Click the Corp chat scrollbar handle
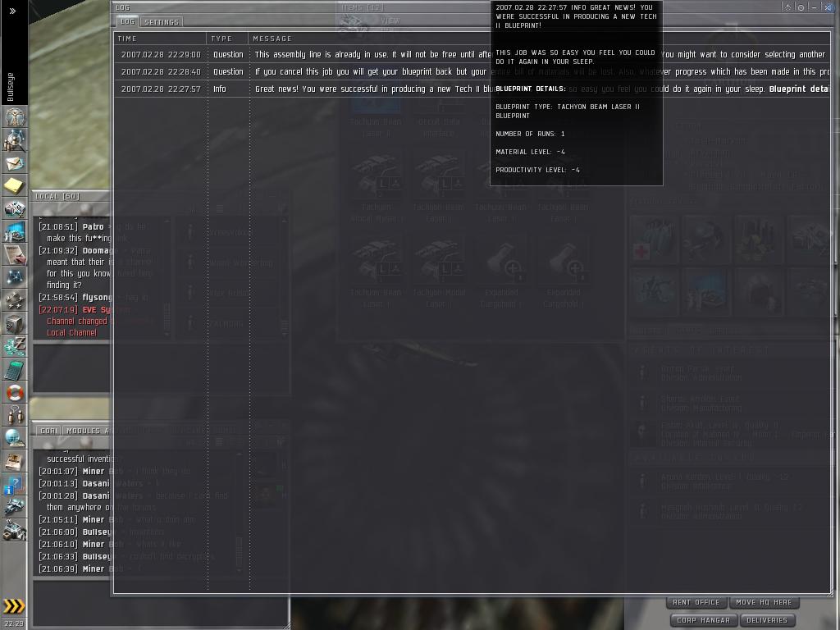Viewport: 840px width, 630px height. [239, 552]
